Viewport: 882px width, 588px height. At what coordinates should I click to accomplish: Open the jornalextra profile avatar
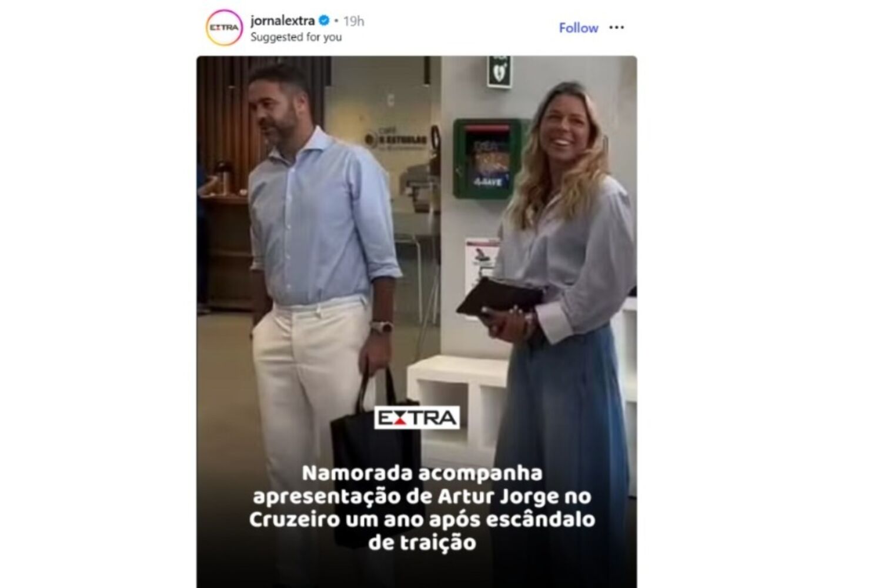(x=224, y=28)
